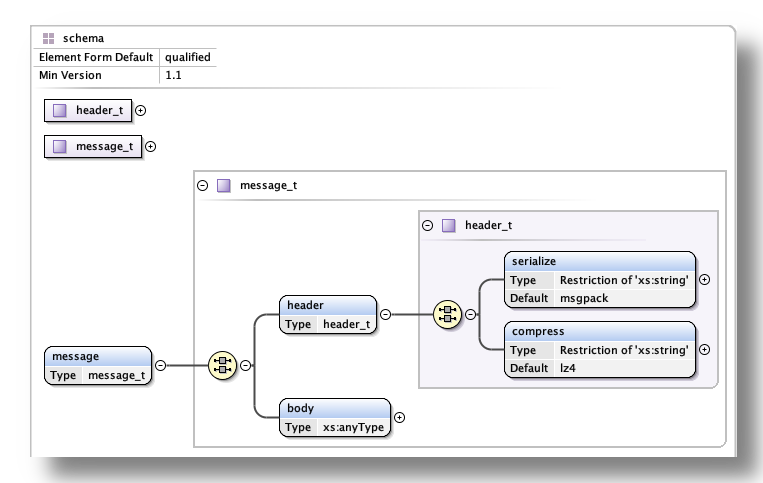Click sequence compositor icon next to message element
Viewport: 763px width, 483px height.
pyautogui.click(x=219, y=366)
